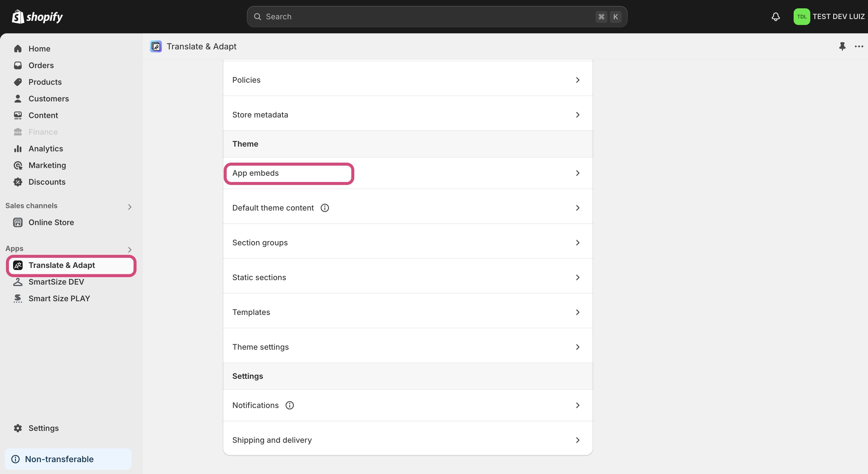The image size is (868, 474).
Task: Click the SmartSize DEV hanger icon
Action: click(18, 282)
